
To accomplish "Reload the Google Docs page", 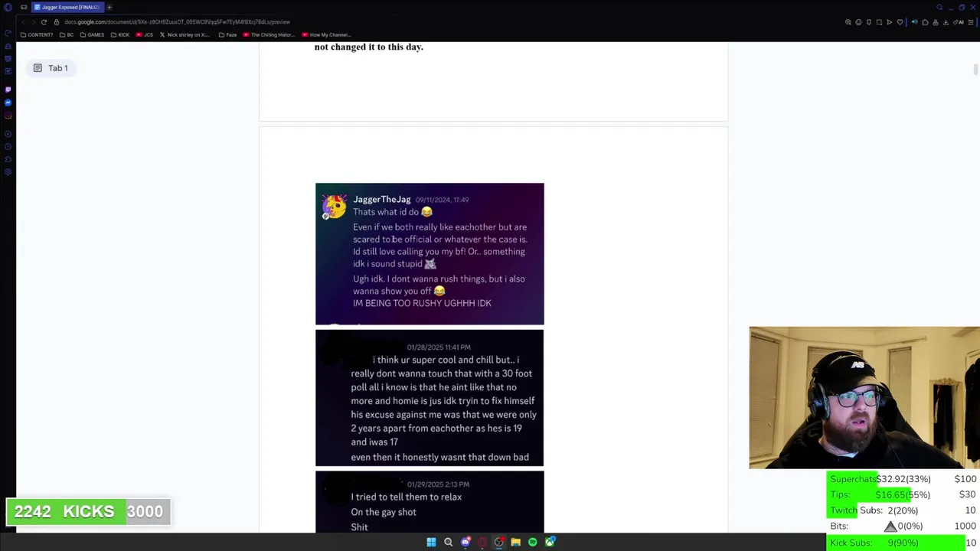I will click(x=44, y=22).
